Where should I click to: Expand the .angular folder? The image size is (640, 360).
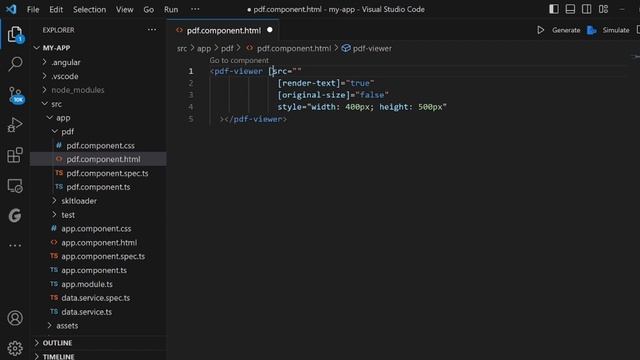point(65,62)
